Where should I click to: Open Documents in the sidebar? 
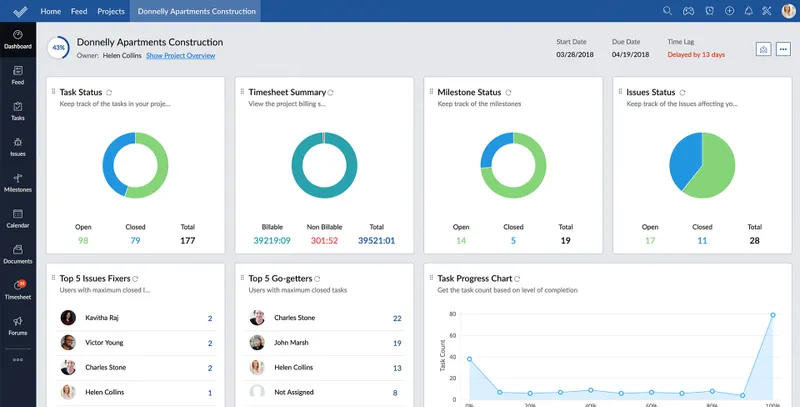point(18,255)
